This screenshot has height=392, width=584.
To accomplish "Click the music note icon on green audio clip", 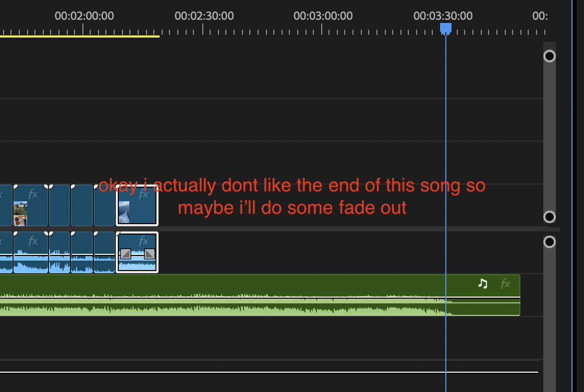I will 483,284.
